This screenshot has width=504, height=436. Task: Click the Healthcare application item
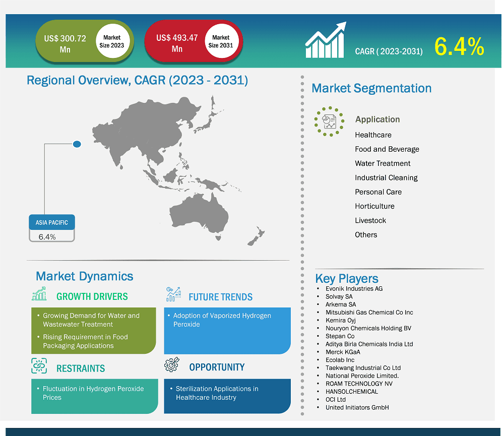(373, 135)
